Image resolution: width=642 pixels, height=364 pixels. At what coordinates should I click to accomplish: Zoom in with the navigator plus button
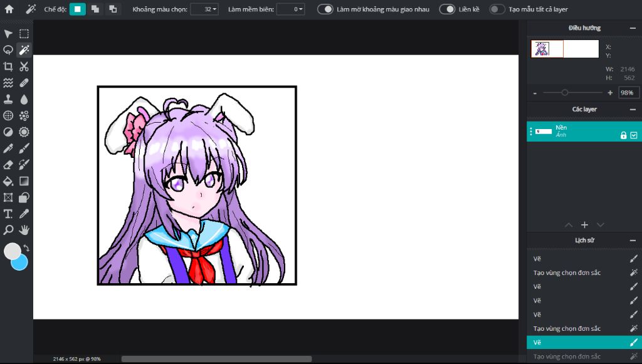[610, 93]
